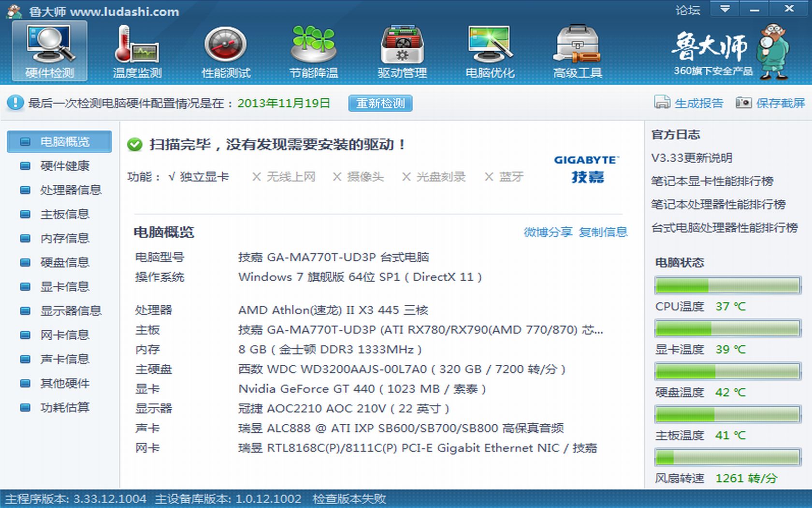
Task: Click the 生成报告 report link
Action: (698, 103)
